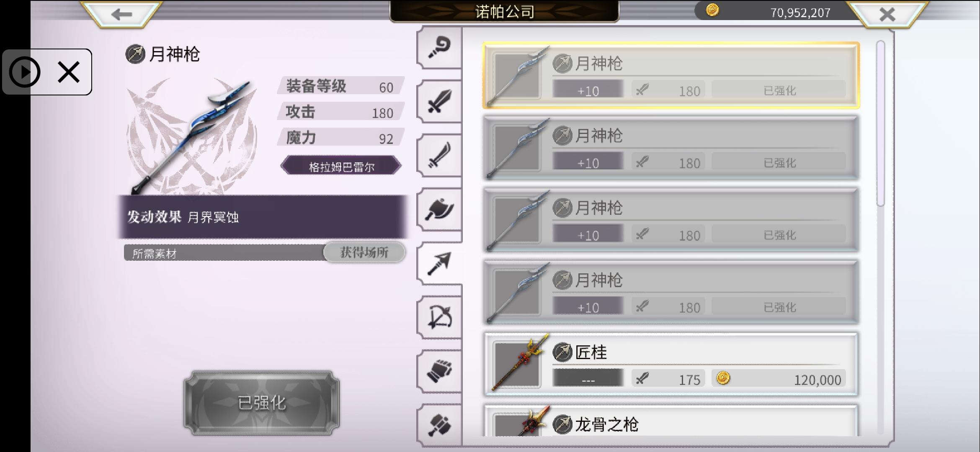Click the 匠桂 weapon thumbnail
This screenshot has width=980, height=452.
point(517,364)
